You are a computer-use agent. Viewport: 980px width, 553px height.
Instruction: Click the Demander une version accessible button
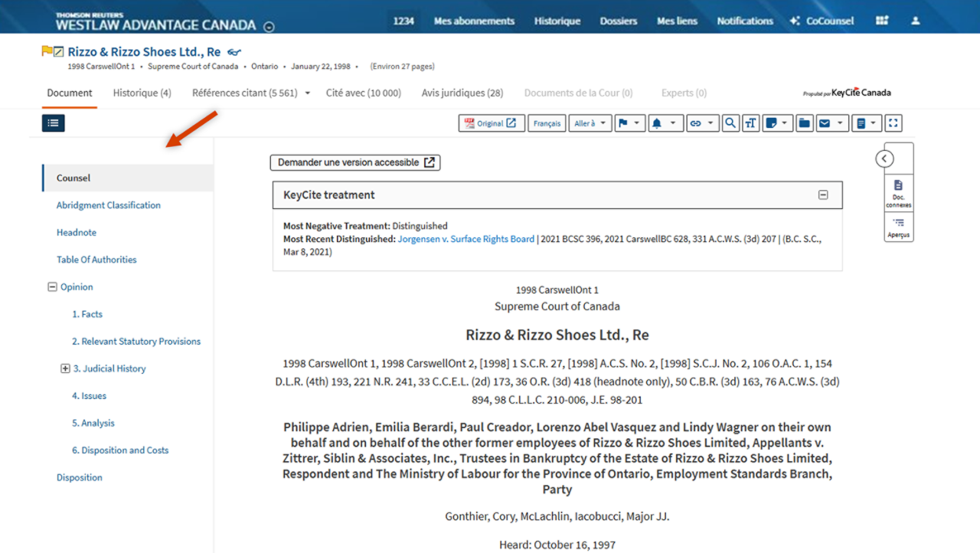[355, 162]
